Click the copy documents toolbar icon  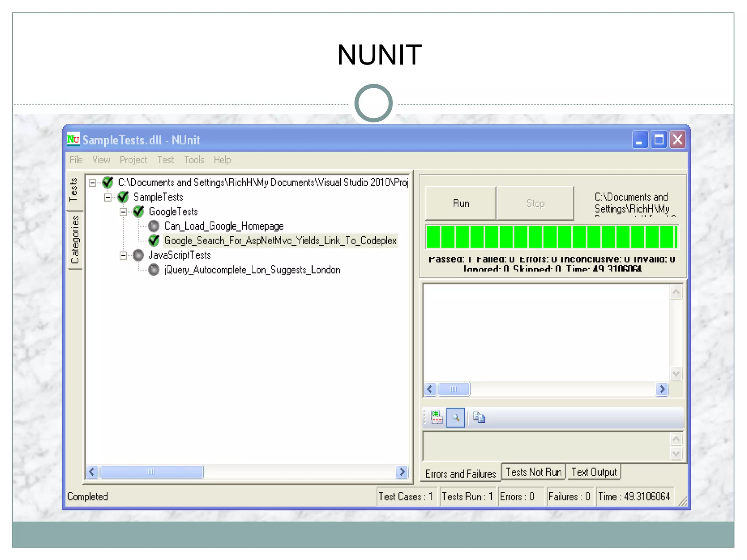479,417
